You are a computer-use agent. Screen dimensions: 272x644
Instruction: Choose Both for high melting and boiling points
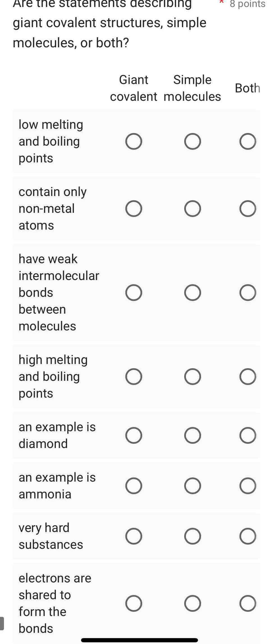coord(248,377)
